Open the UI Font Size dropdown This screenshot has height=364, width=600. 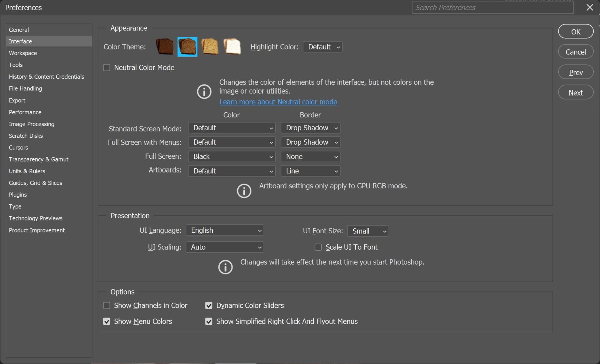click(x=368, y=231)
